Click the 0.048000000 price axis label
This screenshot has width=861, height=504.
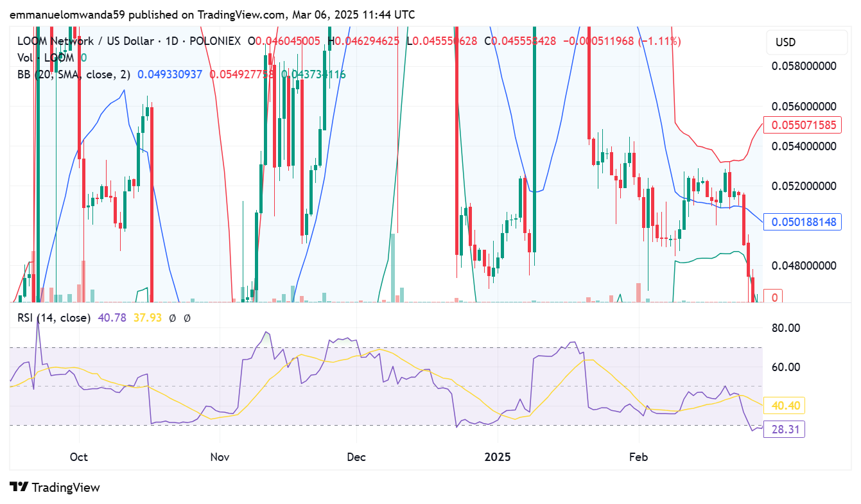tap(804, 266)
